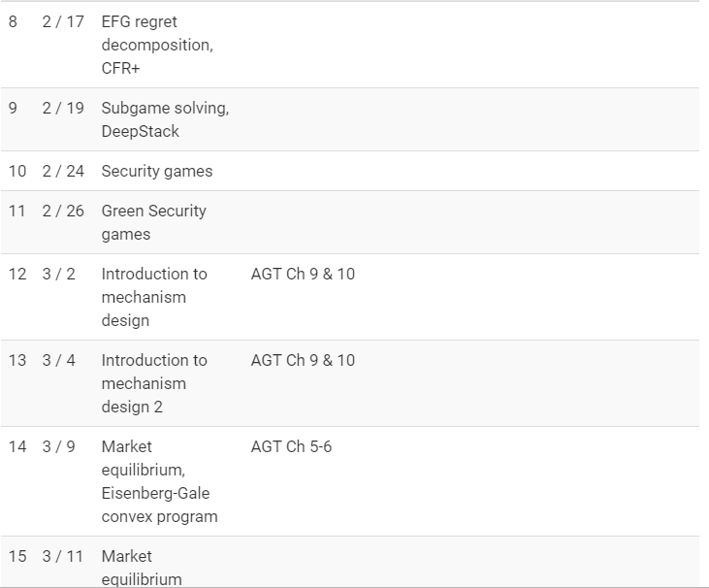Click the 'Market equilibrium' topic in lecture 15
709x588 pixels.
click(142, 568)
